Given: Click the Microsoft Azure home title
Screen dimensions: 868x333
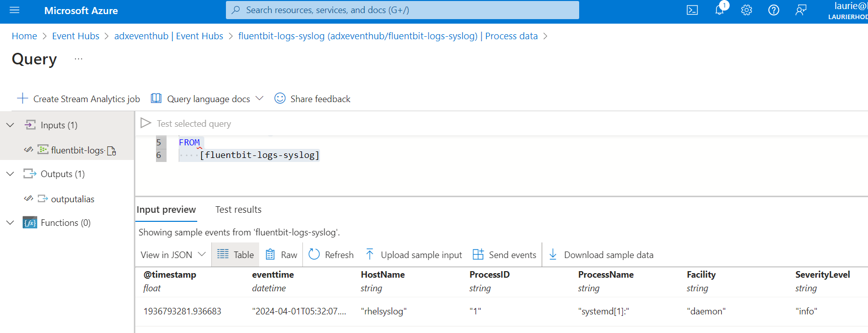Looking at the screenshot, I should point(81,11).
